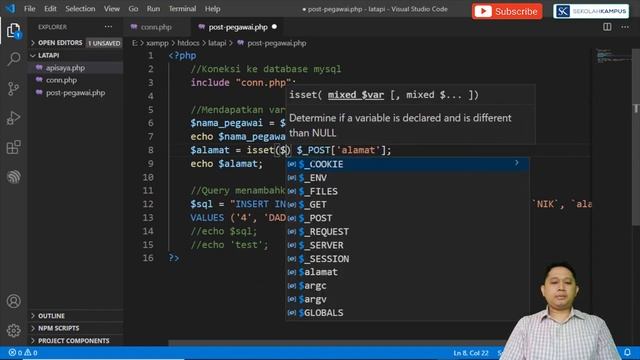Open editor more actions ellipsis
640x360 pixels.
[625, 27]
